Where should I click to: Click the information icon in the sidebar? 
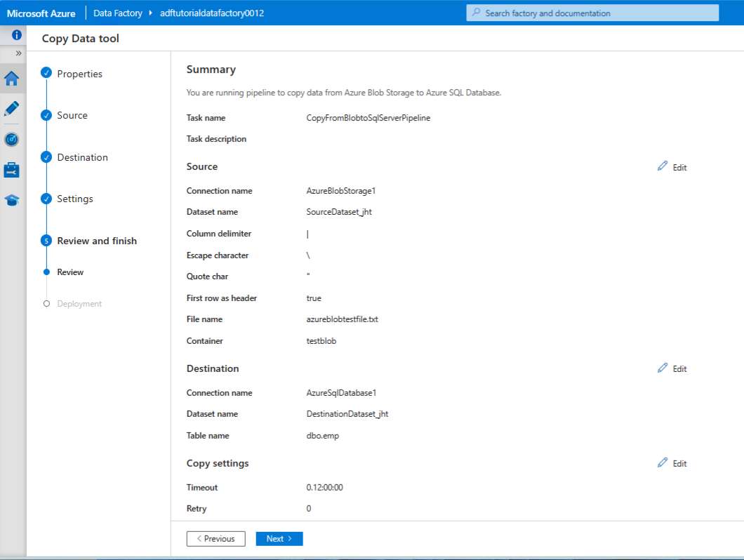(17, 34)
